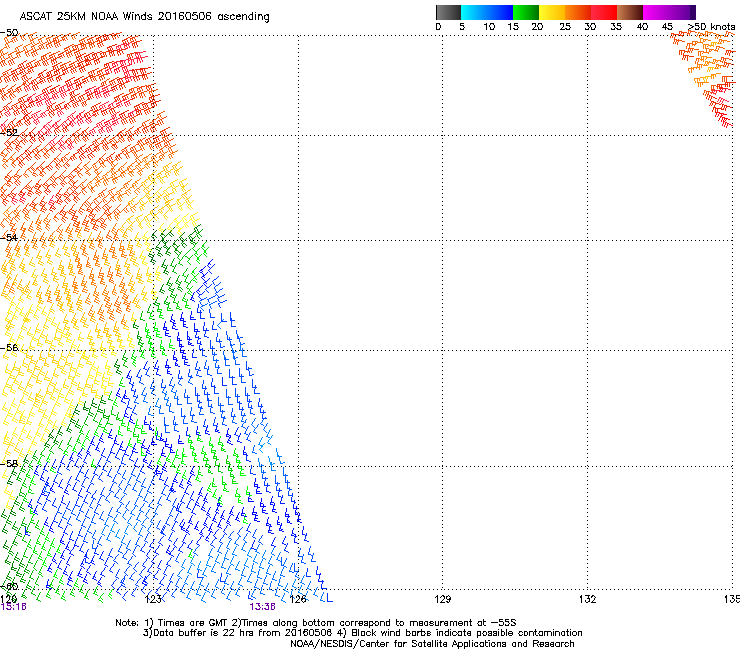Click the orange 25-30 knots color segment
This screenshot has width=740, height=650.
click(578, 12)
